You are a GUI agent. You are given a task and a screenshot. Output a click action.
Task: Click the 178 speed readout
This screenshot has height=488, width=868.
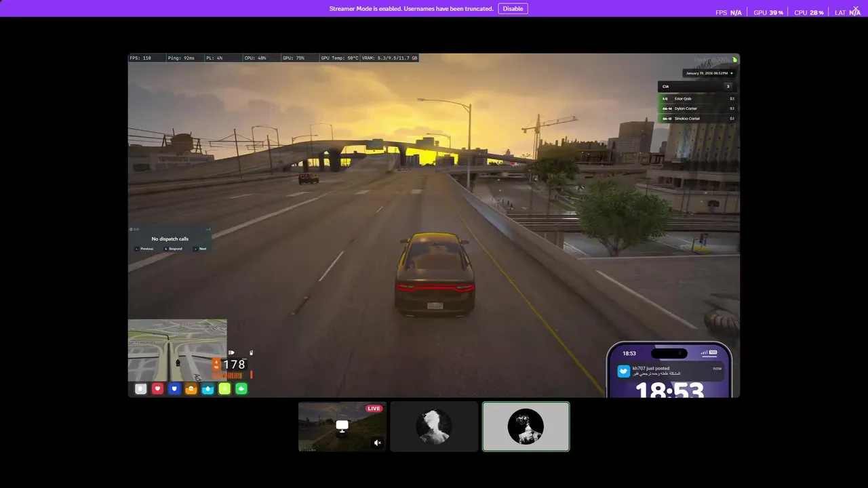tap(234, 365)
